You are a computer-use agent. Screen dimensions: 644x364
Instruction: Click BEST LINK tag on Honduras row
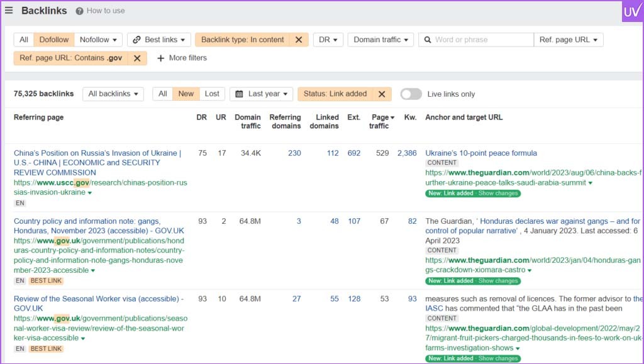point(46,281)
